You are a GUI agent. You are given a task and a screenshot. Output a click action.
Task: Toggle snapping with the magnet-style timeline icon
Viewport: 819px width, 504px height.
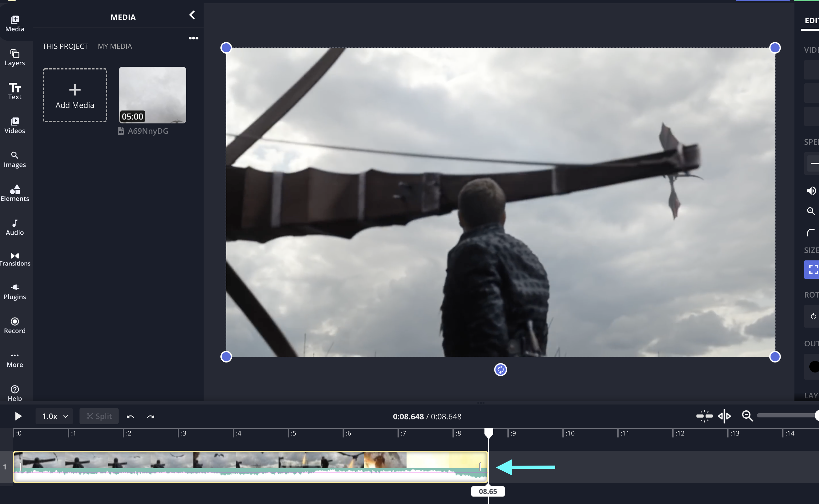[x=704, y=416]
